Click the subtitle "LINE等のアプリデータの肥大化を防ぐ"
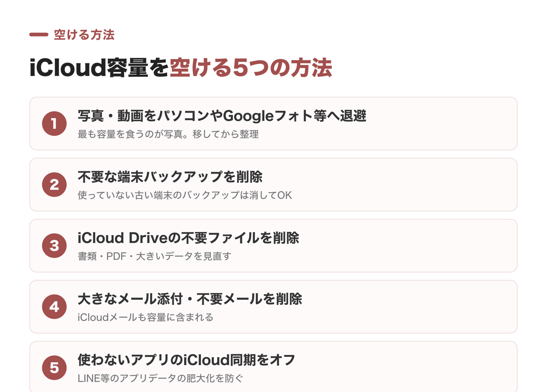Viewport: 547px width, 392px height. click(160, 378)
